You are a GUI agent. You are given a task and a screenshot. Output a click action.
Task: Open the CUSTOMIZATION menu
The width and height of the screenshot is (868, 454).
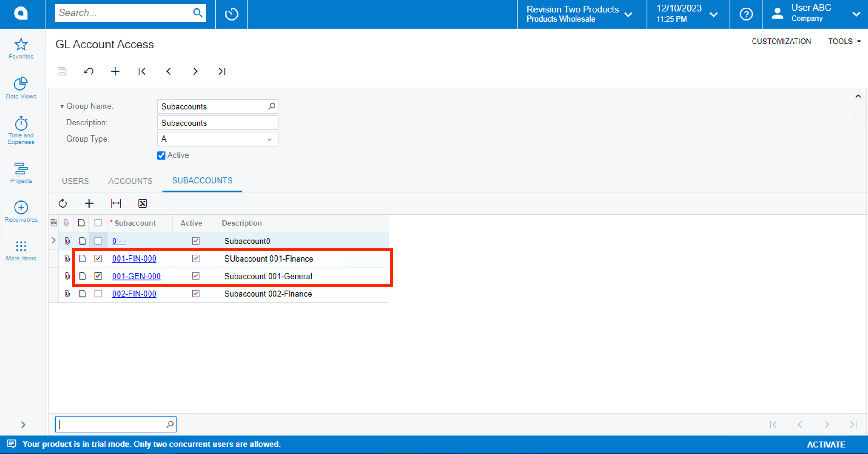[x=781, y=42]
